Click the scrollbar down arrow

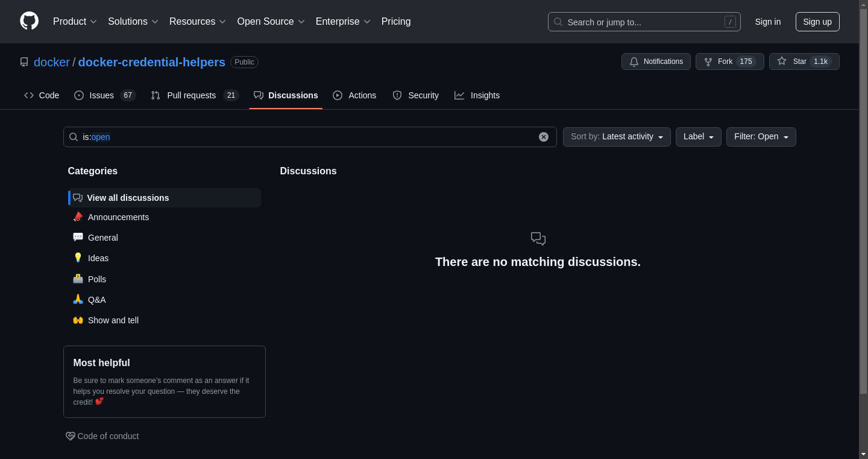tap(863, 454)
